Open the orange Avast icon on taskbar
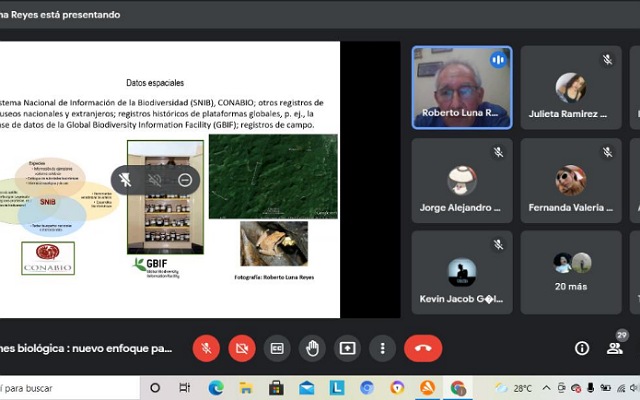 click(427, 388)
